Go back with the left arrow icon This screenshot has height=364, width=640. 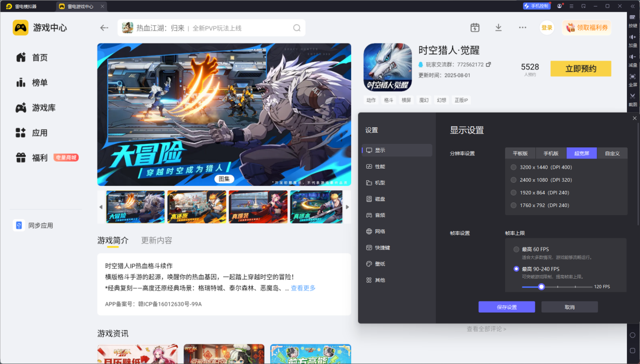coord(104,28)
